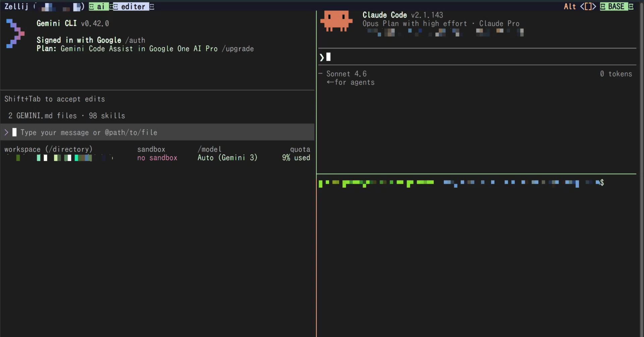Click the '←for agents' hint
644x337 pixels.
[x=351, y=82]
